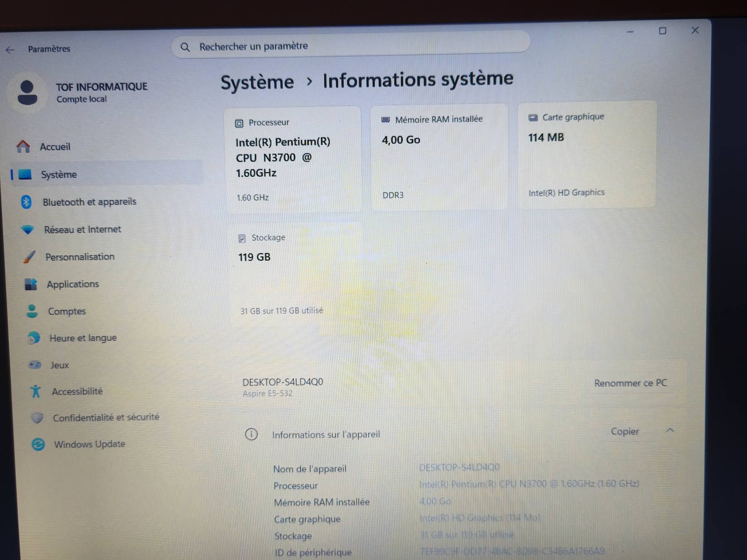The width and height of the screenshot is (747, 560).
Task: Click the Comptes person icon
Action: coord(32,311)
